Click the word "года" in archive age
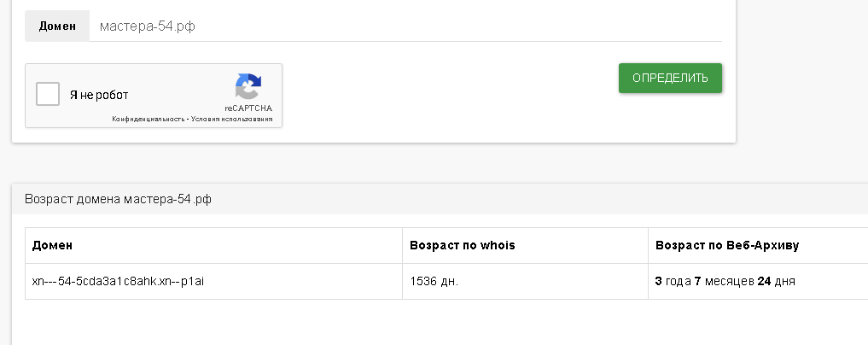868x345 pixels. pyautogui.click(x=679, y=281)
